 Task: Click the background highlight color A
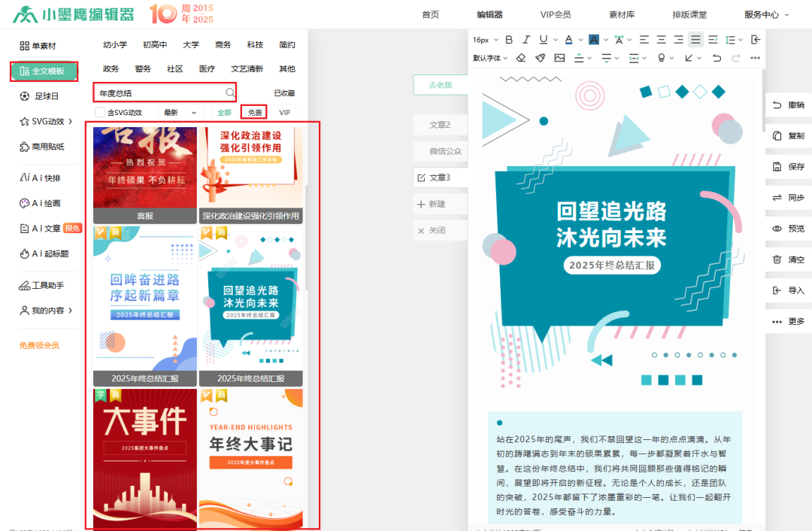(x=594, y=39)
